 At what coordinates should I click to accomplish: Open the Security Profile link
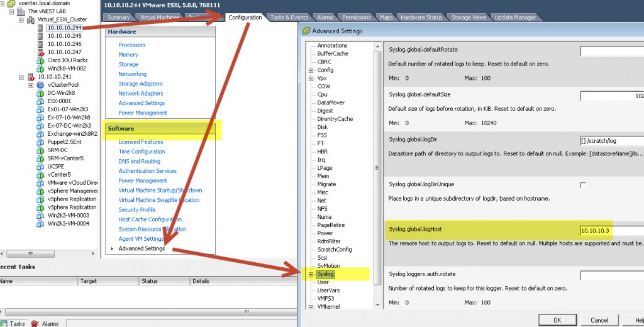tap(137, 209)
